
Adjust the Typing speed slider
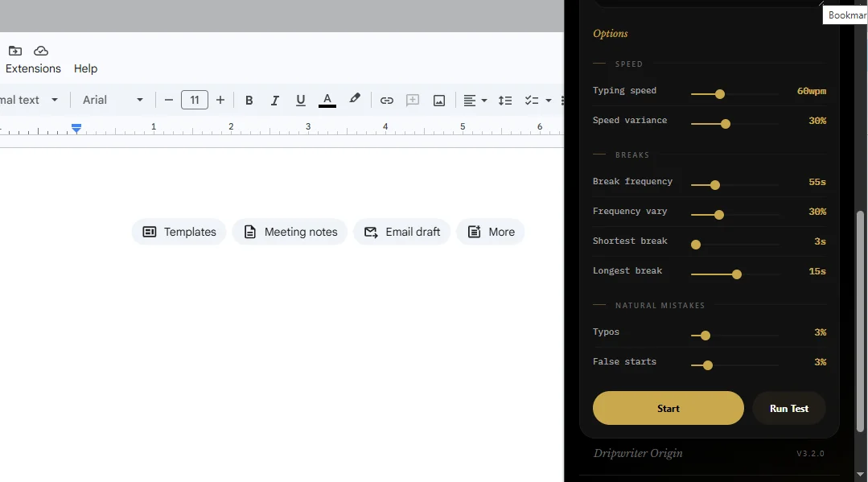[734, 94]
